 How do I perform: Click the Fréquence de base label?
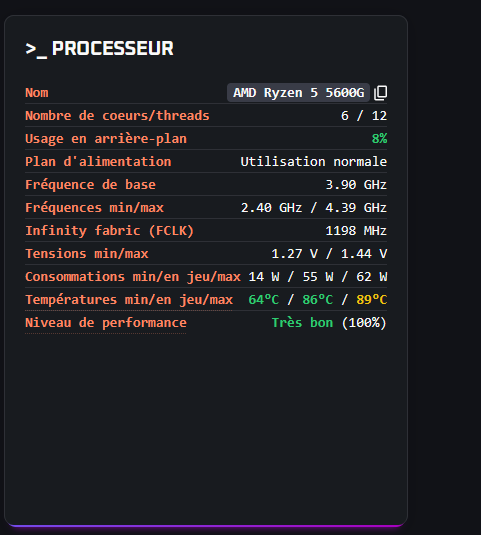coord(90,185)
